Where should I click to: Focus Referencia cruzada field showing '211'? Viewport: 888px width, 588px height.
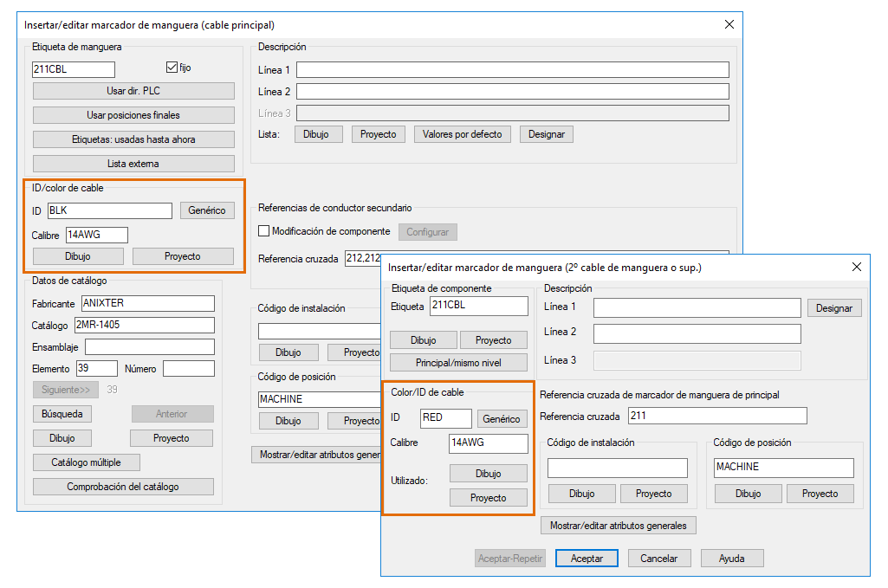717,416
